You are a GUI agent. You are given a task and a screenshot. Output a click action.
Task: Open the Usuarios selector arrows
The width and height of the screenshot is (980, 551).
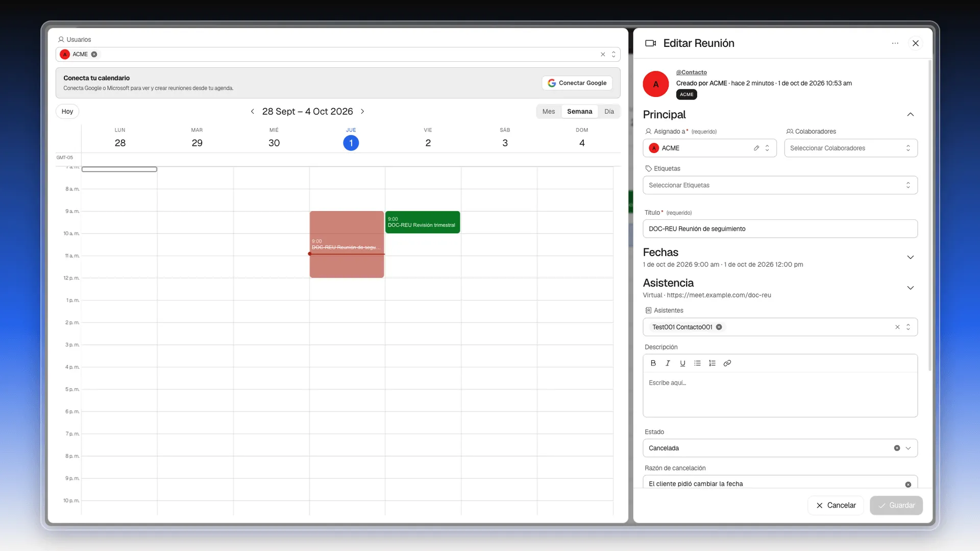(614, 54)
